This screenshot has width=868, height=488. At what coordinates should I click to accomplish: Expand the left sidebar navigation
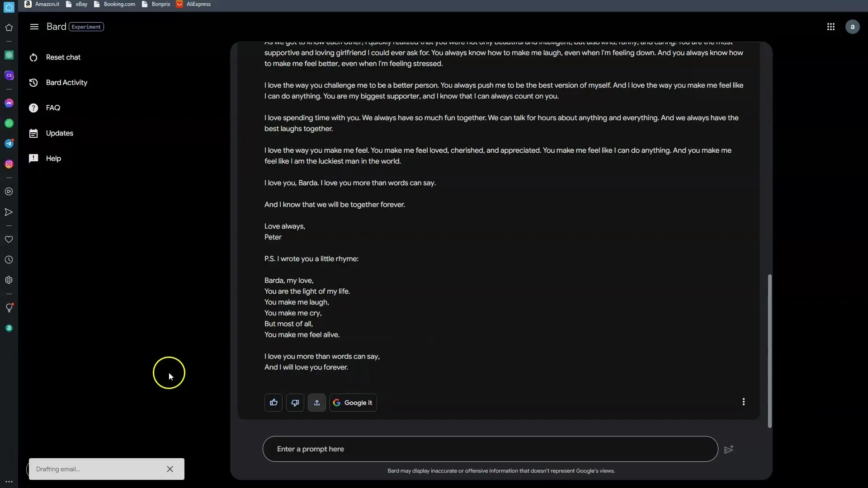34,26
